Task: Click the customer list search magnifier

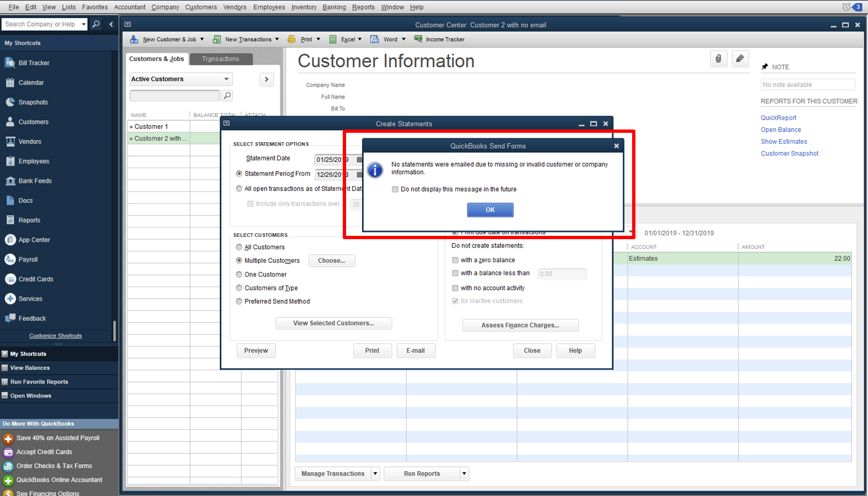Action: pos(227,95)
